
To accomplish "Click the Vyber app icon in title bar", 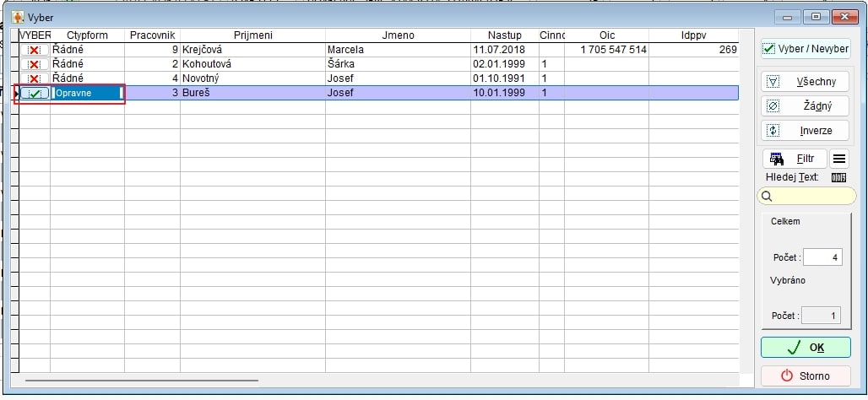I will pos(16,16).
